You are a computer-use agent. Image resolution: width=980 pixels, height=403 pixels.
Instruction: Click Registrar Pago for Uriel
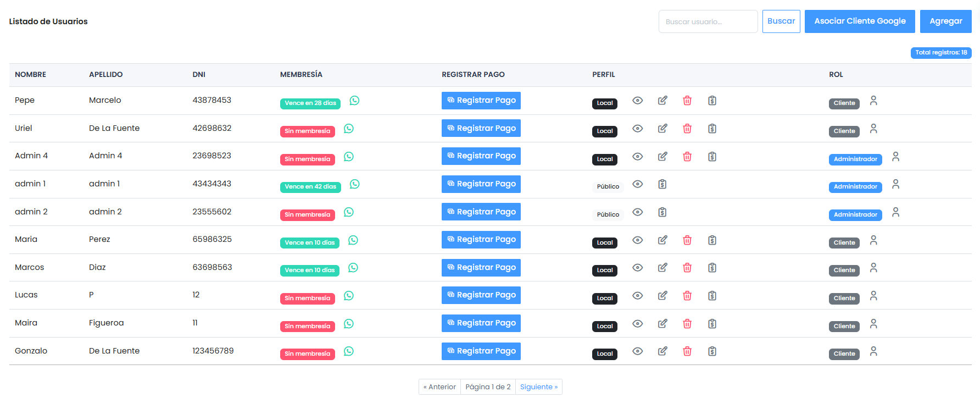(481, 129)
